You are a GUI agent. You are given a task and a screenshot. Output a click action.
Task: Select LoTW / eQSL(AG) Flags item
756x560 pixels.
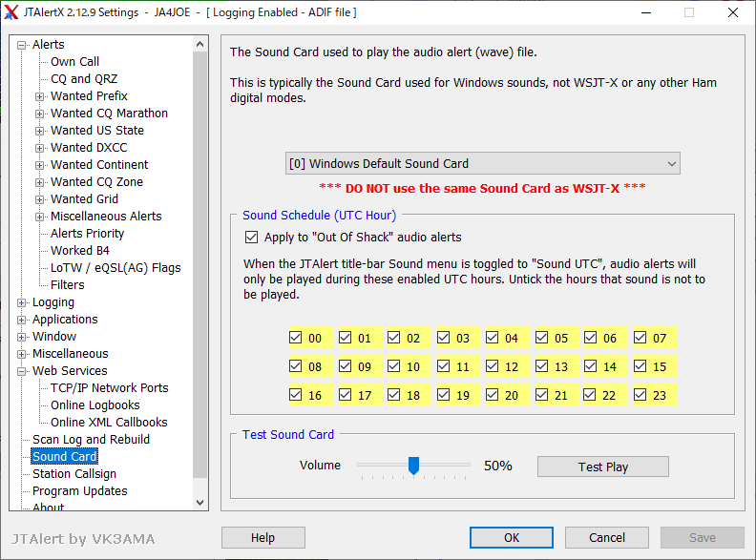[x=115, y=267]
